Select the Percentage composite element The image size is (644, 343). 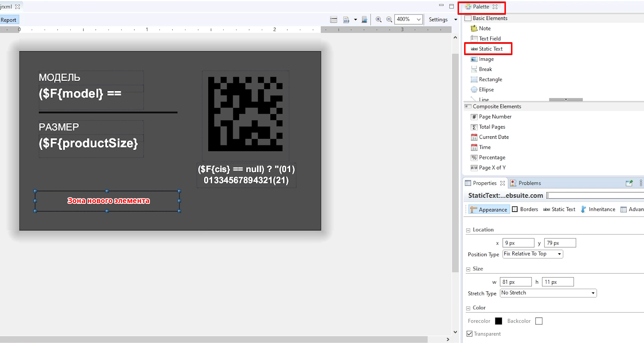(488, 157)
